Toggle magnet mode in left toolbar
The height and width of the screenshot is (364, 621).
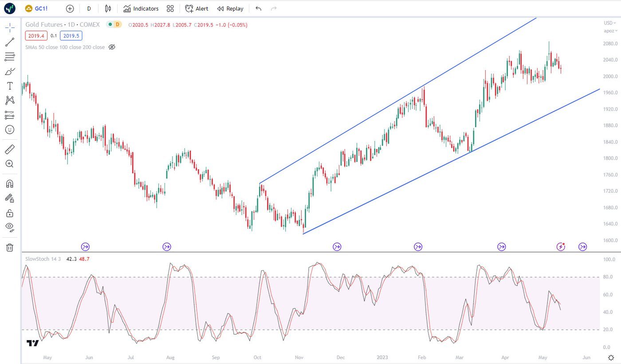(x=9, y=184)
